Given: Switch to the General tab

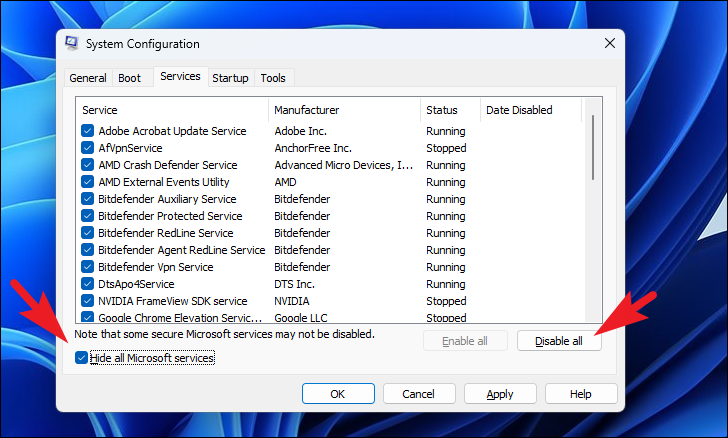Looking at the screenshot, I should pos(88,78).
